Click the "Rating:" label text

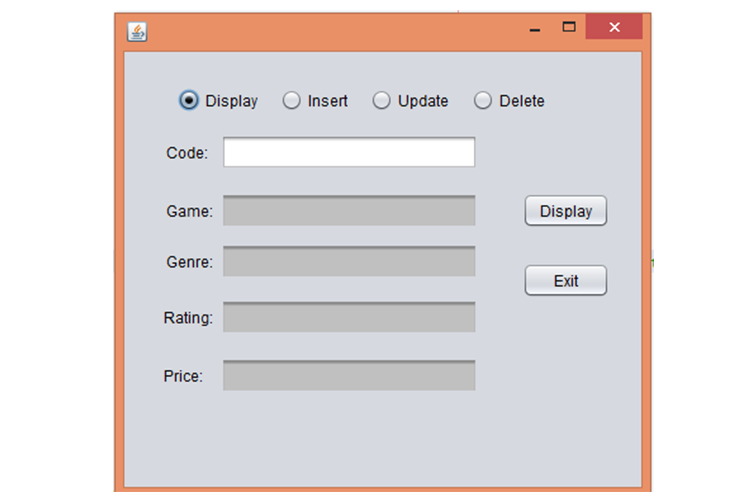(x=188, y=318)
